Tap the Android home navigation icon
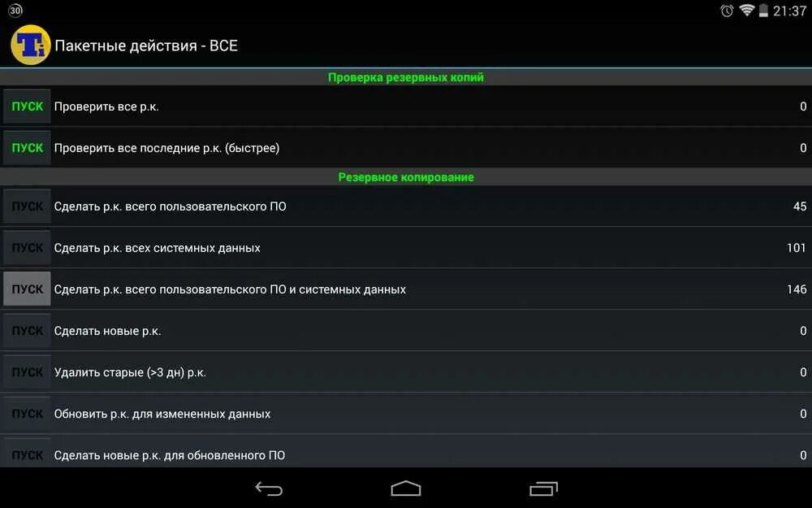Viewport: 812px width, 508px height. point(406,488)
